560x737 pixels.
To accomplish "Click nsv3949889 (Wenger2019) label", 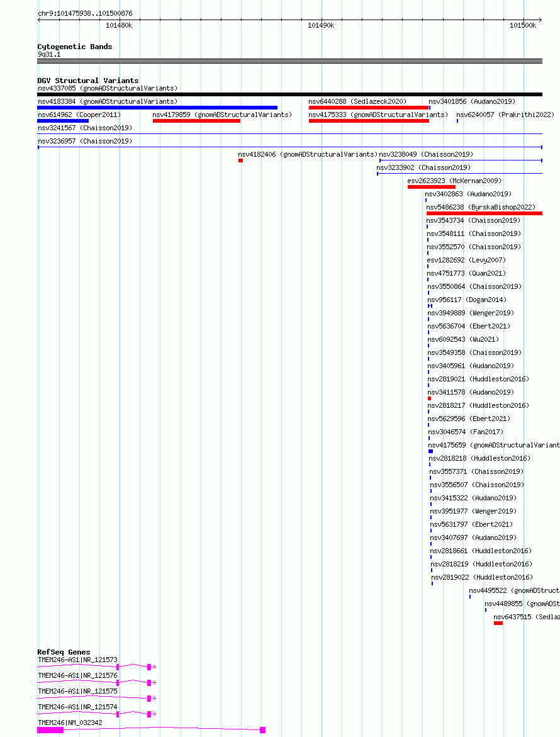I will click(470, 313).
